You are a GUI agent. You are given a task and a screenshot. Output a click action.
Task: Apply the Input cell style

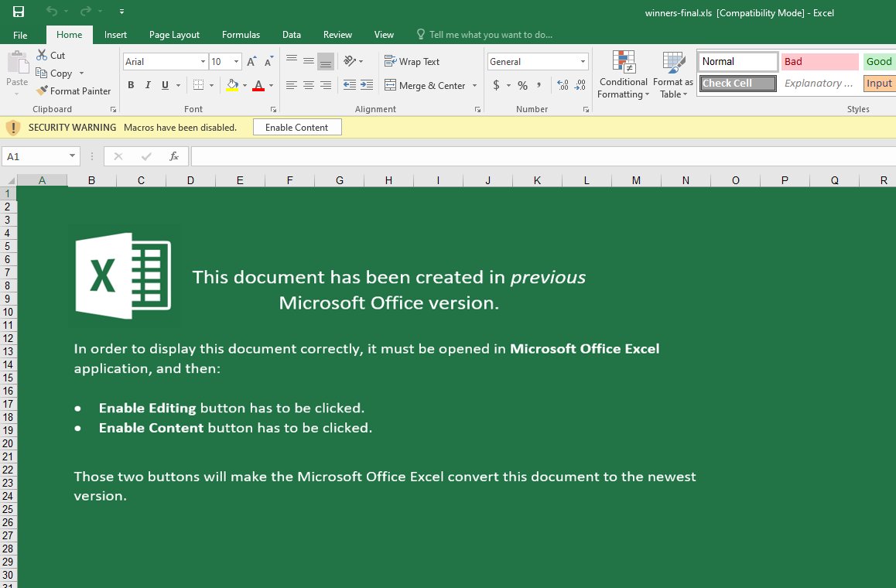click(x=880, y=83)
